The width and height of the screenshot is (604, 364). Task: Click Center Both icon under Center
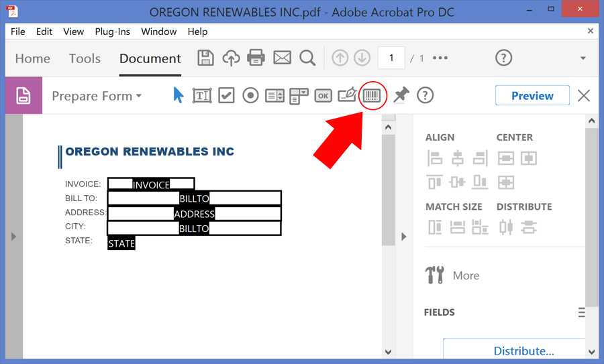pos(506,182)
